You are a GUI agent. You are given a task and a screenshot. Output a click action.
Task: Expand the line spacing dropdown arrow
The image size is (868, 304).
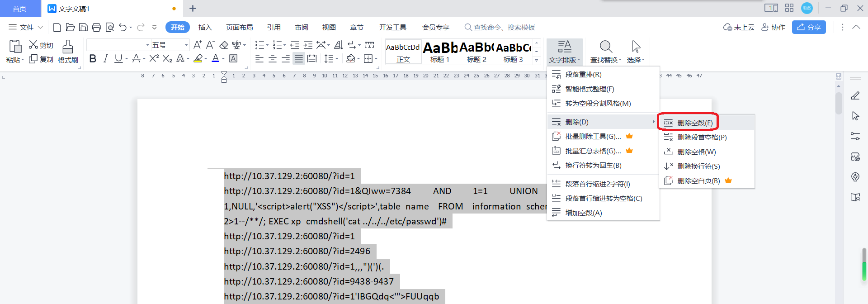337,59
